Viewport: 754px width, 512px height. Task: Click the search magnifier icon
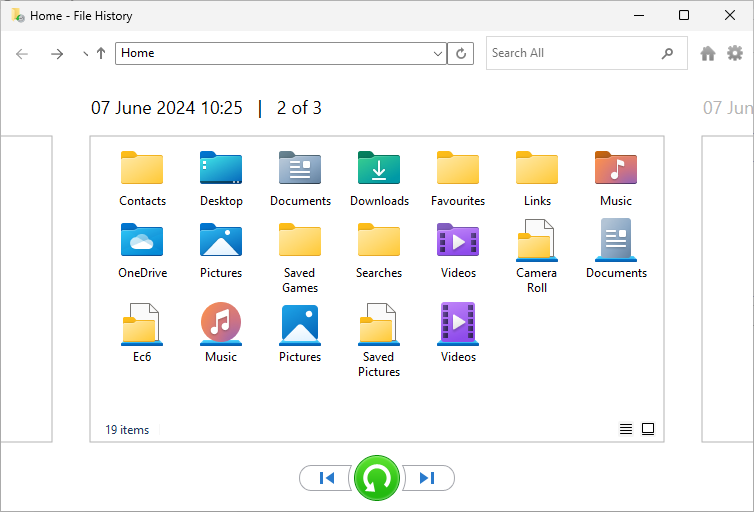668,54
